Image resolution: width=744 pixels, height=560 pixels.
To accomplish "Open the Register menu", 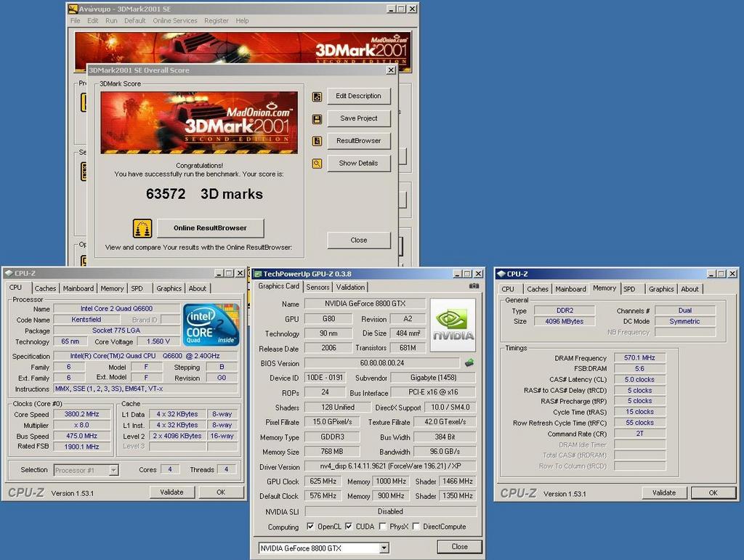I will click(x=217, y=21).
